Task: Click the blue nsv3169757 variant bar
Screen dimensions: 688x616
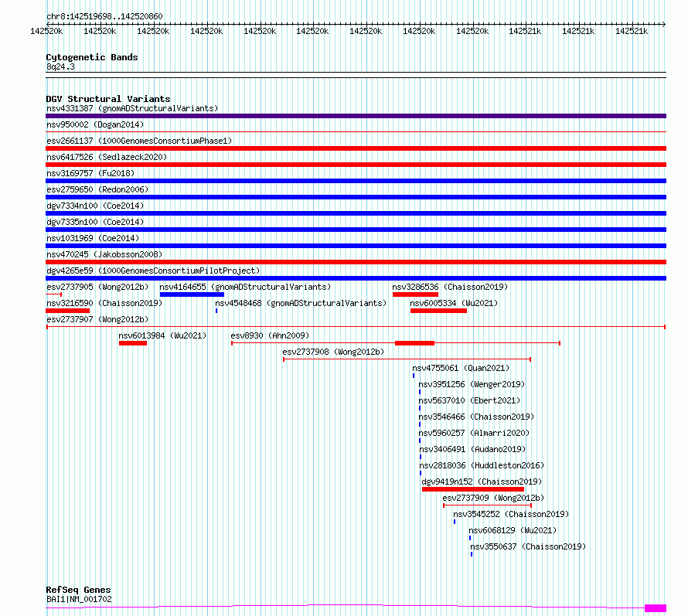Action: tap(356, 181)
